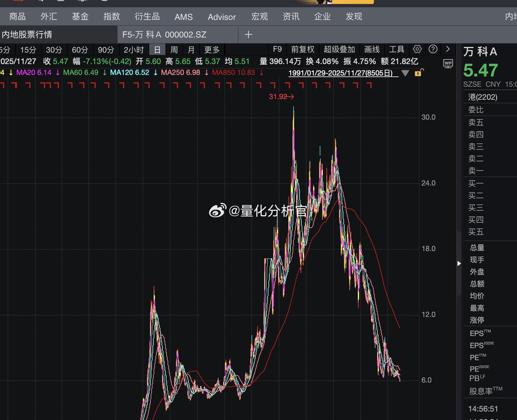Click the 30.0 price axis label
The width and height of the screenshot is (517, 420).
click(x=429, y=117)
